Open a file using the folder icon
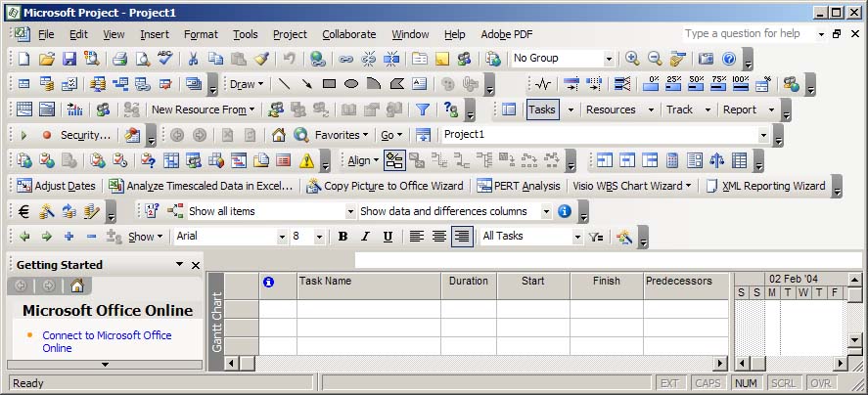Screen dimensions: 868x395 (47, 58)
